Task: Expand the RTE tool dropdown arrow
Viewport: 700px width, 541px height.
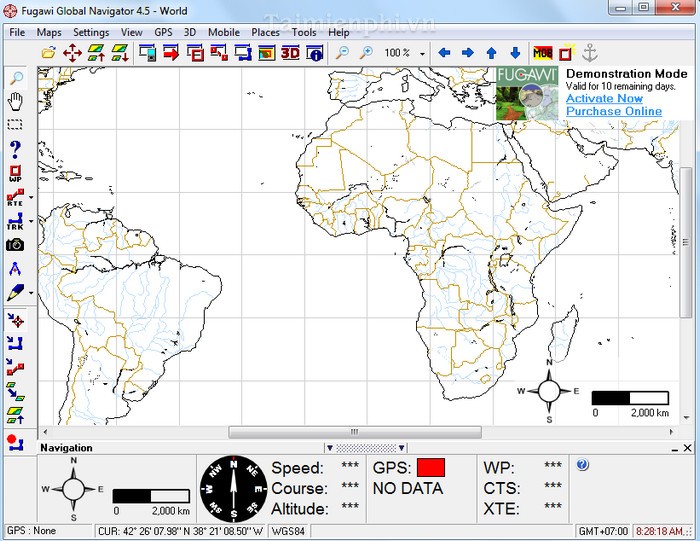Action: [x=31, y=197]
